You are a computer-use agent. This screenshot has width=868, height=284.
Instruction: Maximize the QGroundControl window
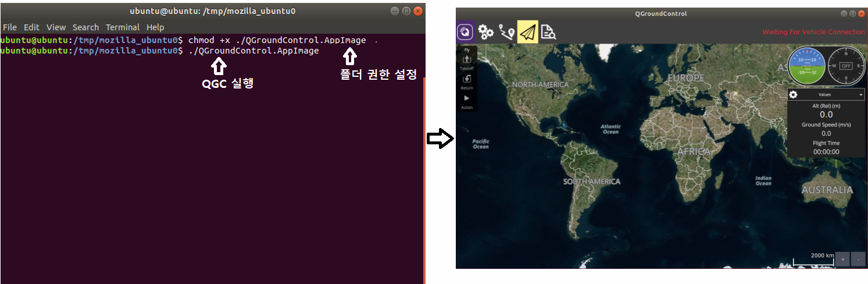pyautogui.click(x=853, y=13)
